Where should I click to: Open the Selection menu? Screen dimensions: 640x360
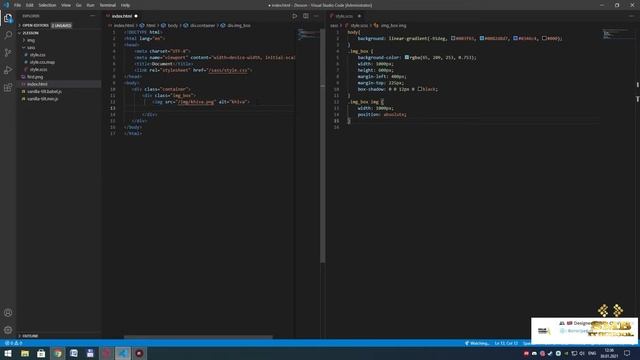[x=47, y=5]
